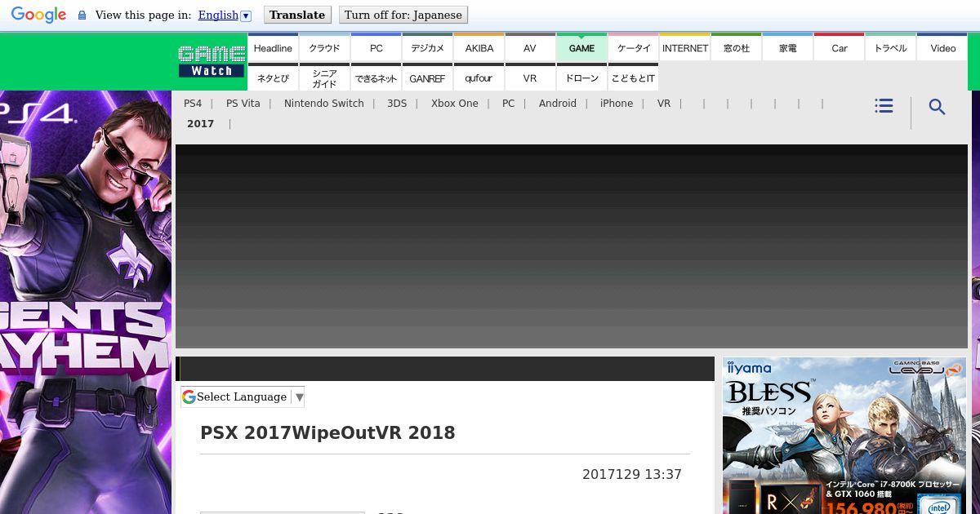
Task: Go to VR link in category bar
Action: click(664, 104)
